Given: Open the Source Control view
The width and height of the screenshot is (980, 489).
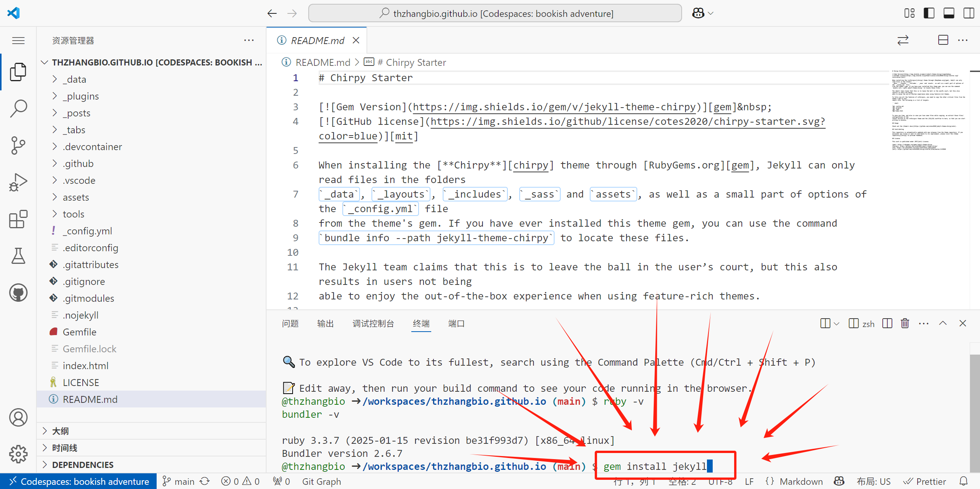Looking at the screenshot, I should point(18,146).
